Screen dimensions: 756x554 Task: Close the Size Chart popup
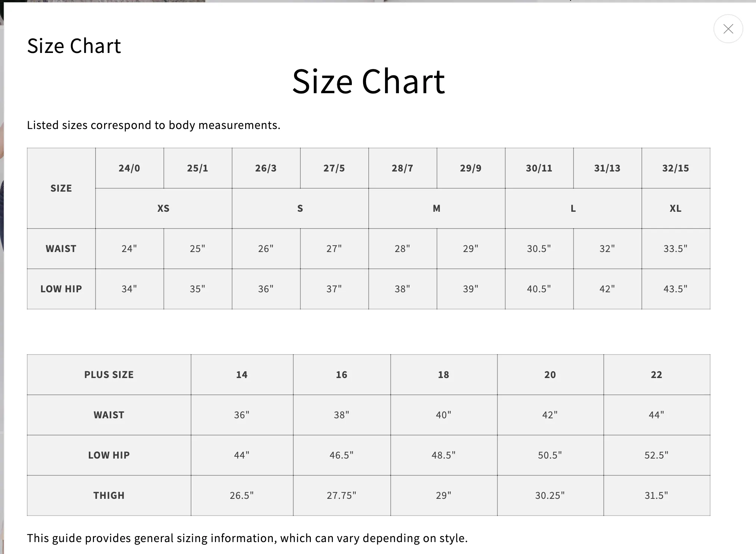[x=728, y=29]
